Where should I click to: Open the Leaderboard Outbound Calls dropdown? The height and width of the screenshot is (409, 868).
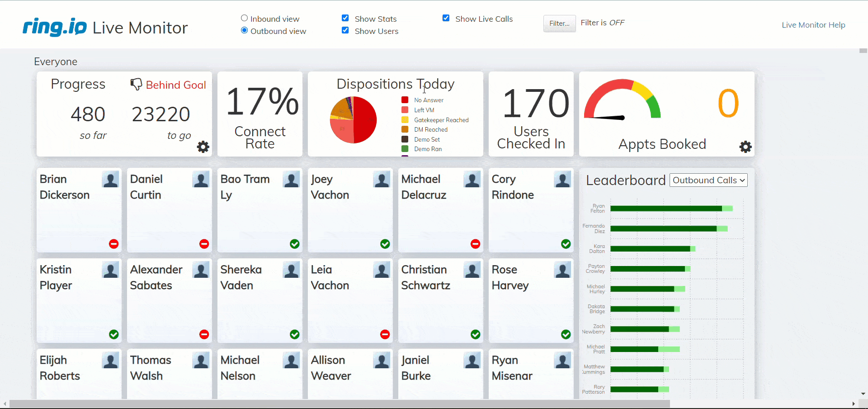[x=708, y=180]
